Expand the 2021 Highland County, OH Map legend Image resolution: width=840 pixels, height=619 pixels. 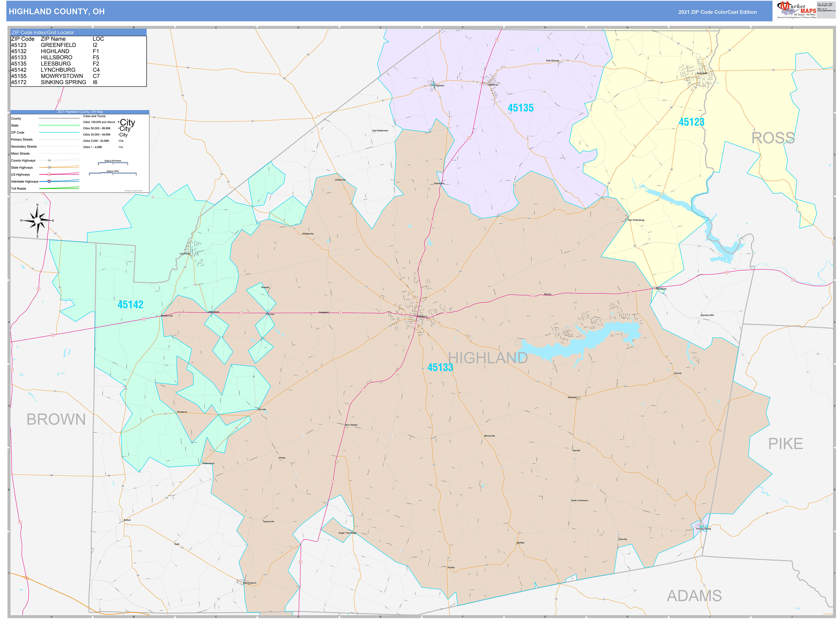tap(80, 112)
